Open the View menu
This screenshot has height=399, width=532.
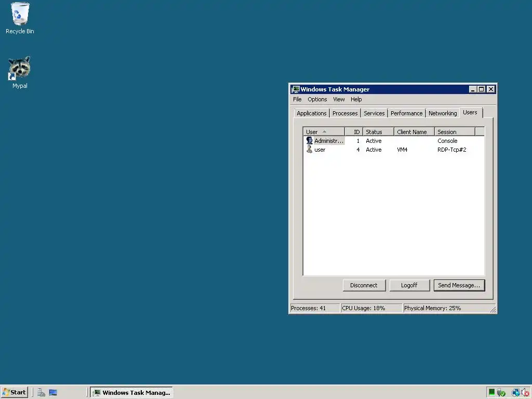click(339, 99)
